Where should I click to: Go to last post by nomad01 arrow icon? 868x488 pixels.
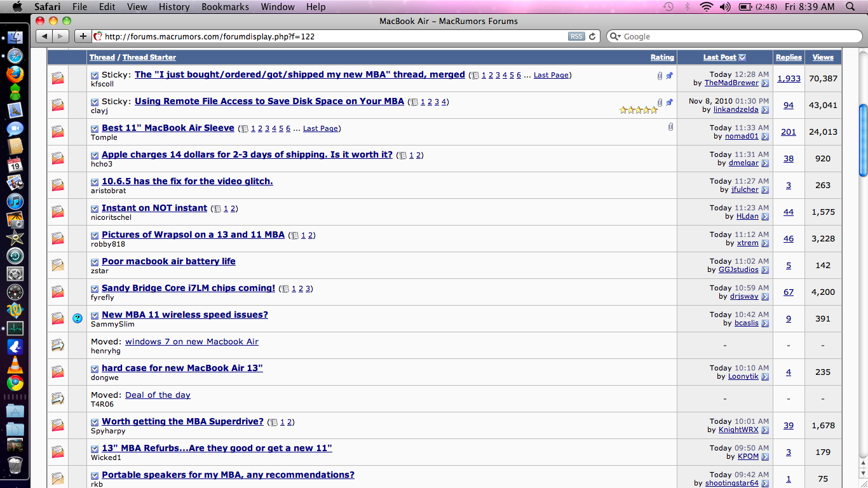pos(765,137)
